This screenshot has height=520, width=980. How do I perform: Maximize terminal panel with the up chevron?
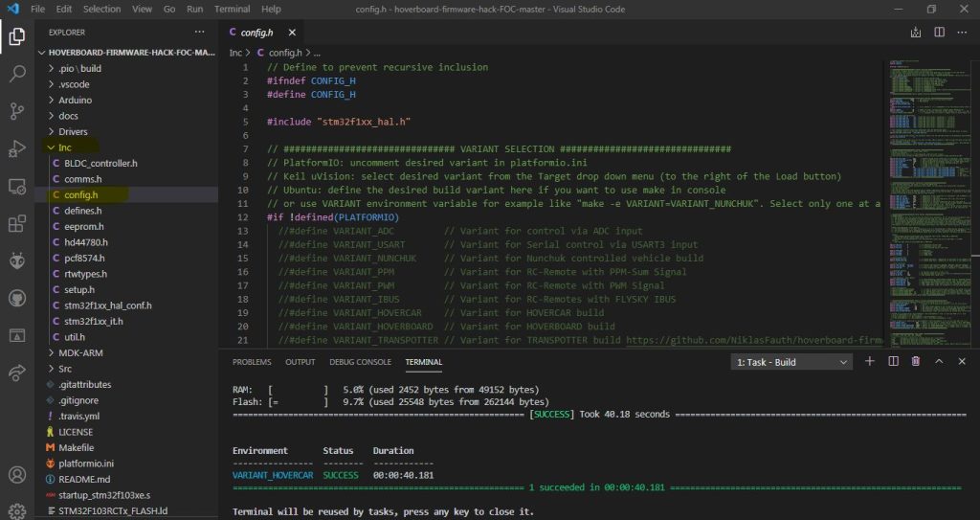[939, 361]
